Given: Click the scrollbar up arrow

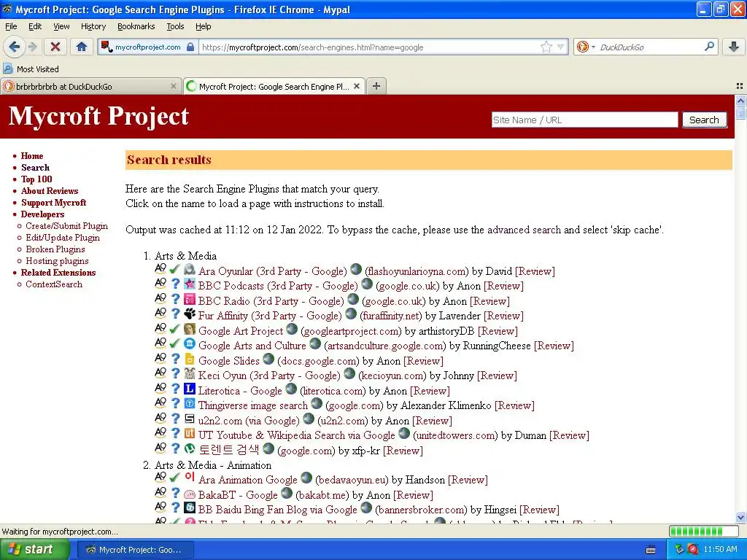Looking at the screenshot, I should click(740, 101).
